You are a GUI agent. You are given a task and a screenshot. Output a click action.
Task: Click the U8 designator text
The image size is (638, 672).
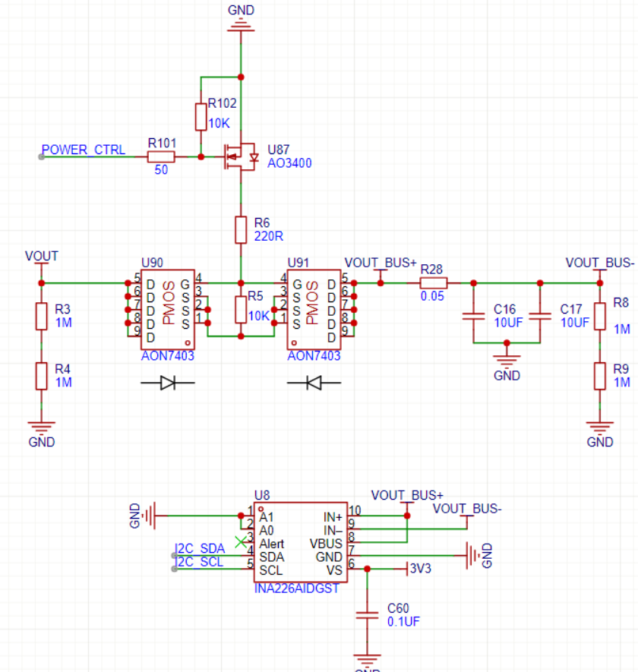coord(262,495)
